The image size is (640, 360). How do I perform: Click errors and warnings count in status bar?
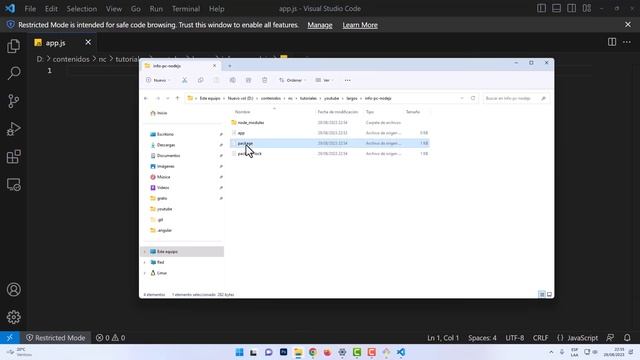pyautogui.click(x=110, y=338)
